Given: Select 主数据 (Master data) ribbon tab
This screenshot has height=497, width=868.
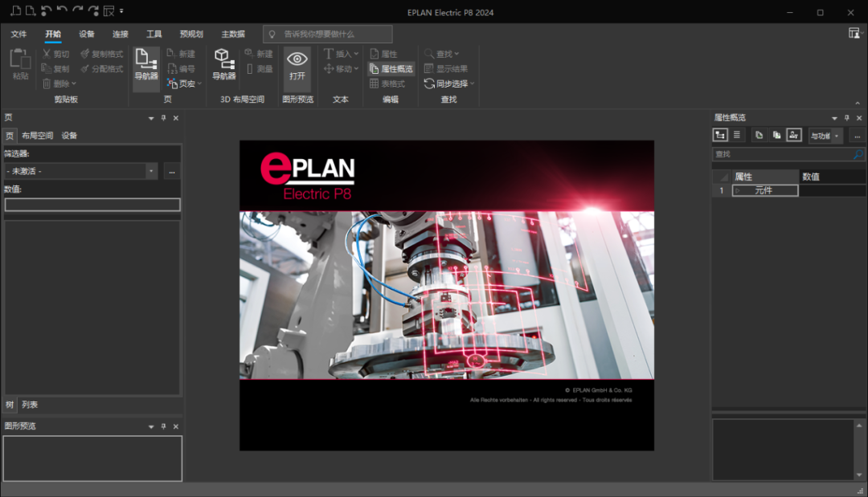Looking at the screenshot, I should pos(233,34).
